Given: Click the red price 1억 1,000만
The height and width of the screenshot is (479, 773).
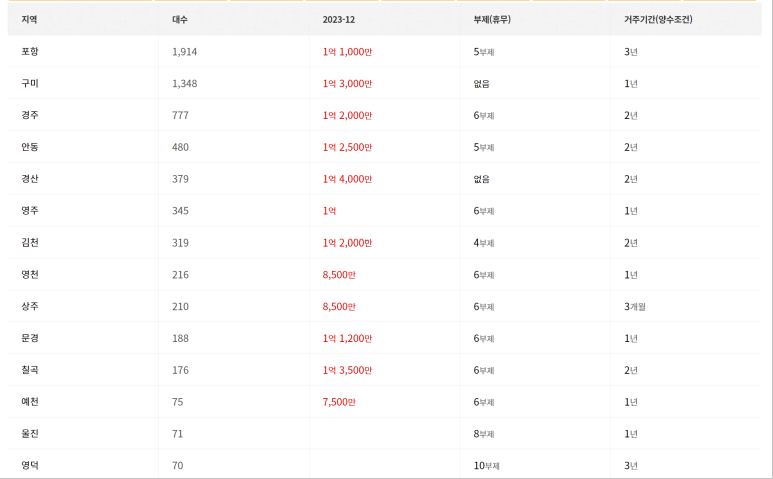Looking at the screenshot, I should (348, 52).
